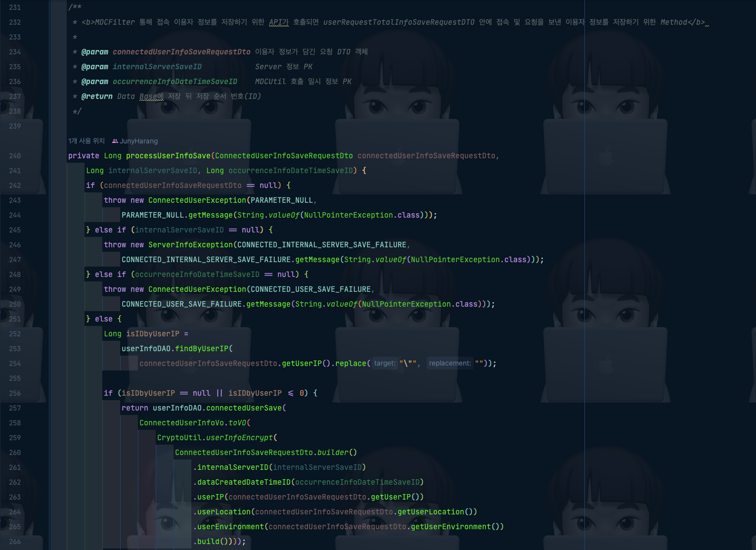This screenshot has width=756, height=550.
Task: Click the userInfoEncrypt method call
Action: tap(239, 438)
